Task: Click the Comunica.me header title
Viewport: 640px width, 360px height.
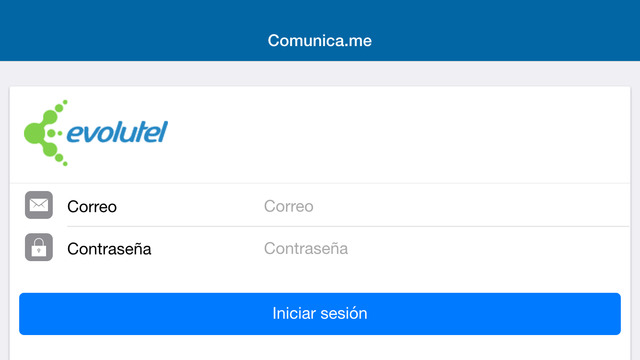Action: (320, 40)
